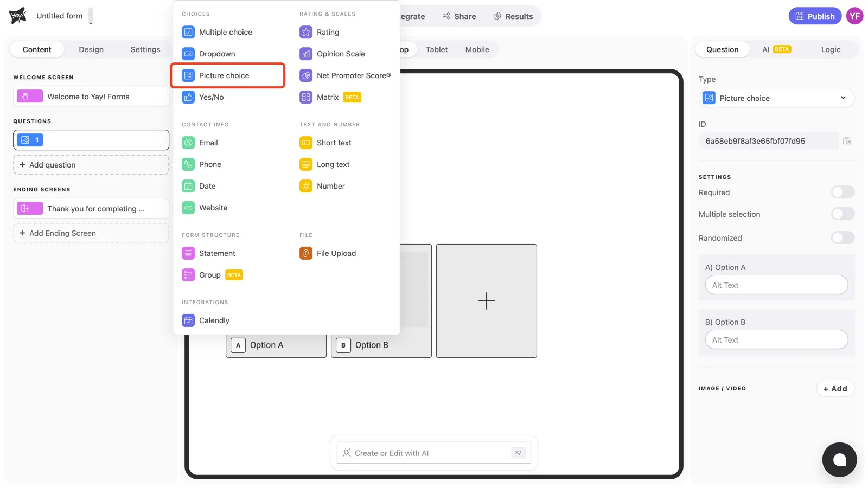Choose the Dropdown question type icon
Viewport: 868px width, 488px height.
coord(188,54)
